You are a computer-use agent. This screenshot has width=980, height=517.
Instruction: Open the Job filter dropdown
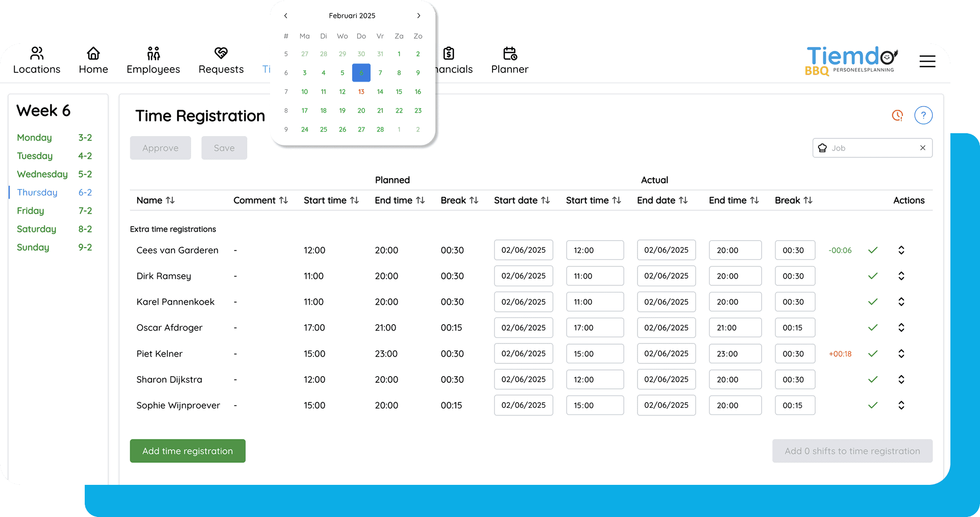[x=872, y=148]
